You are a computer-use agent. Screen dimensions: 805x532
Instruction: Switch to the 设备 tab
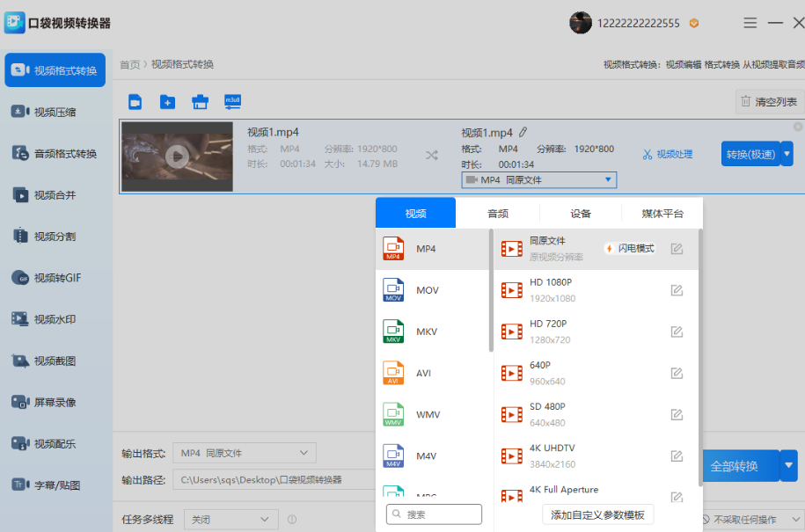(581, 214)
